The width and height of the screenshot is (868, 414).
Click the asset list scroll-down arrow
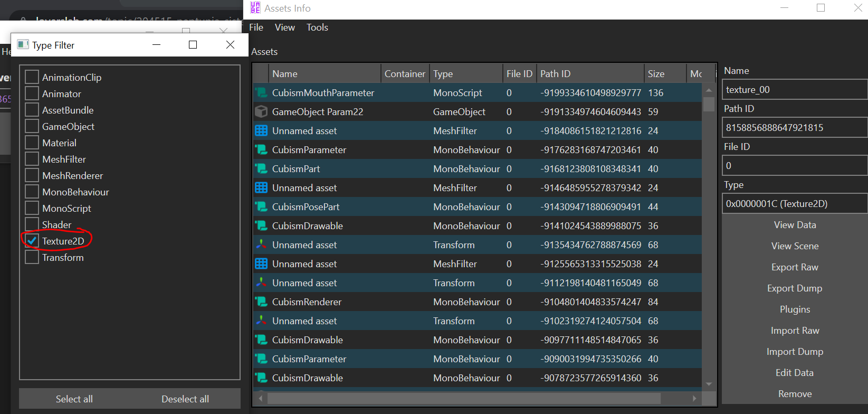coord(709,384)
